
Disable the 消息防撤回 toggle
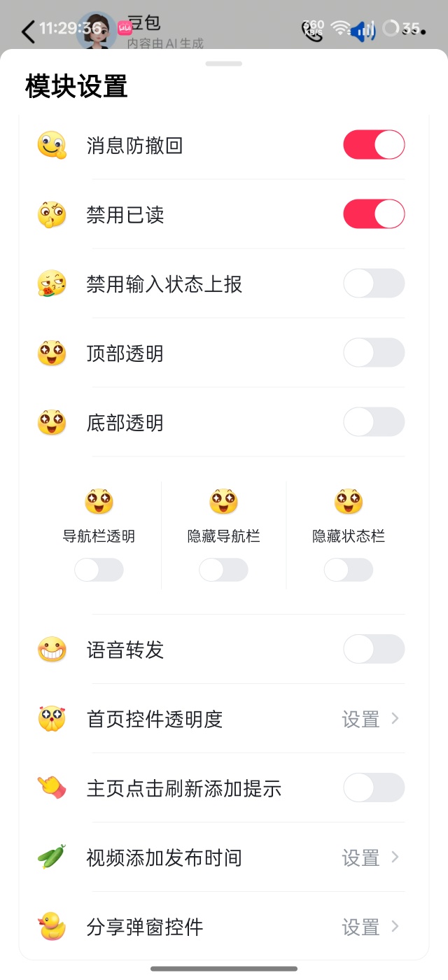(374, 146)
